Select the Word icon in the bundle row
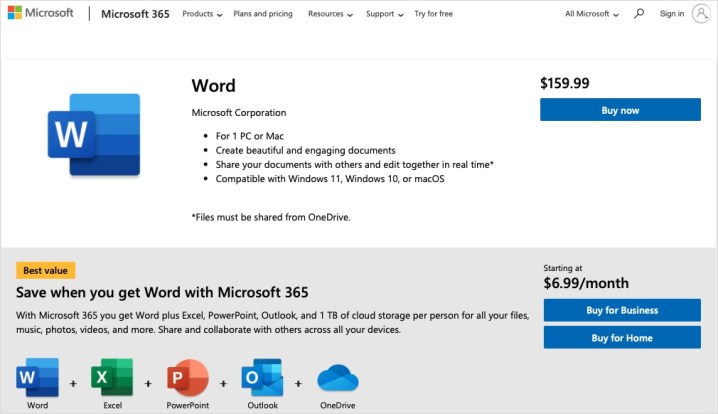718x414 pixels. pos(37,378)
